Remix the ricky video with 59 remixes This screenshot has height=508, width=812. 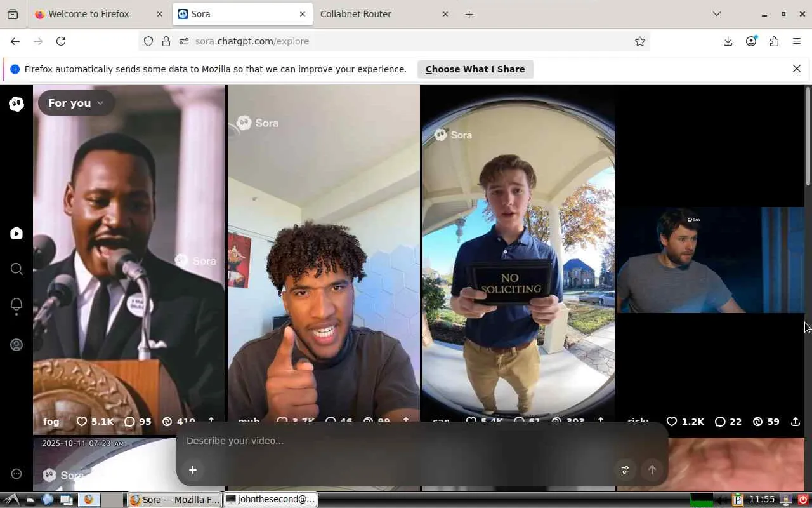[766, 422]
